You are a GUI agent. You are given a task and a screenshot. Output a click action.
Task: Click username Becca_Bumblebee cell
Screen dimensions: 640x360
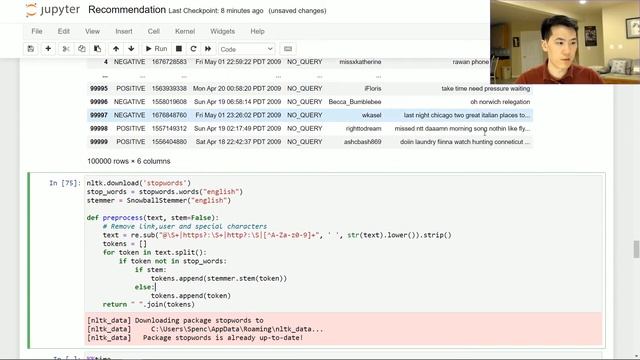(355, 102)
